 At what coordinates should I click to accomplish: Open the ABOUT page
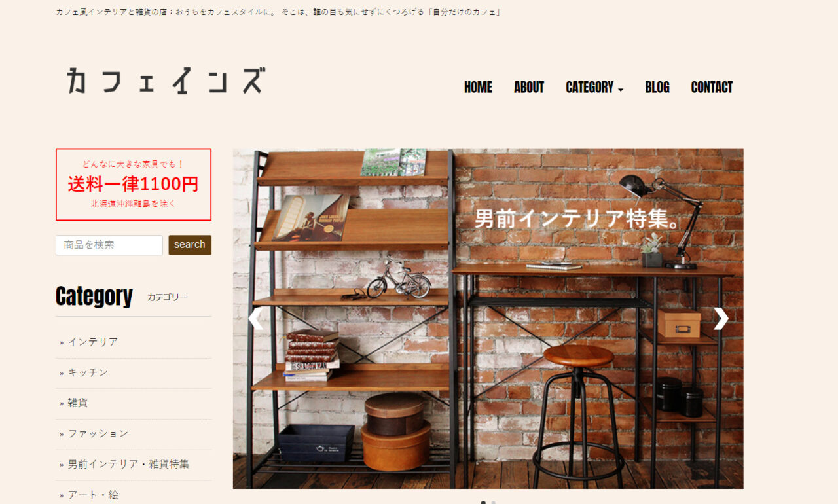529,88
